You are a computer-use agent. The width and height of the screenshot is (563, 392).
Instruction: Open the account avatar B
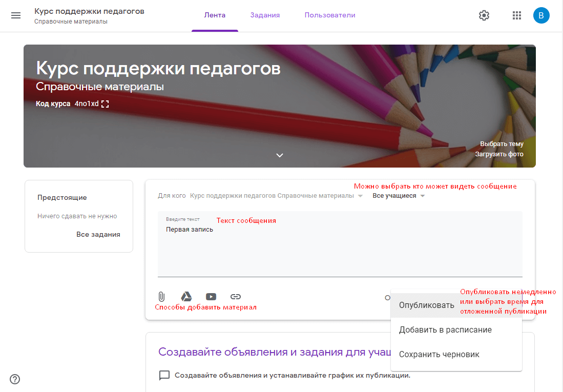(x=541, y=15)
